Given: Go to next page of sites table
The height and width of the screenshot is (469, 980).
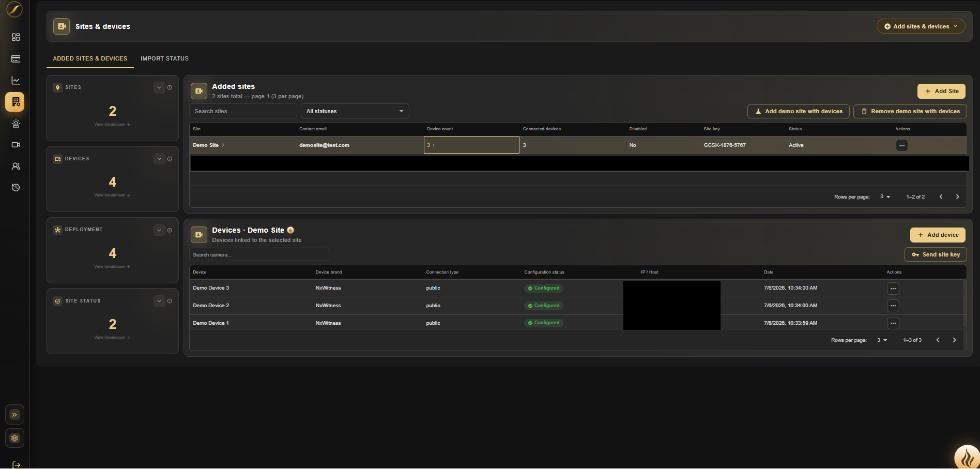Looking at the screenshot, I should point(957,196).
